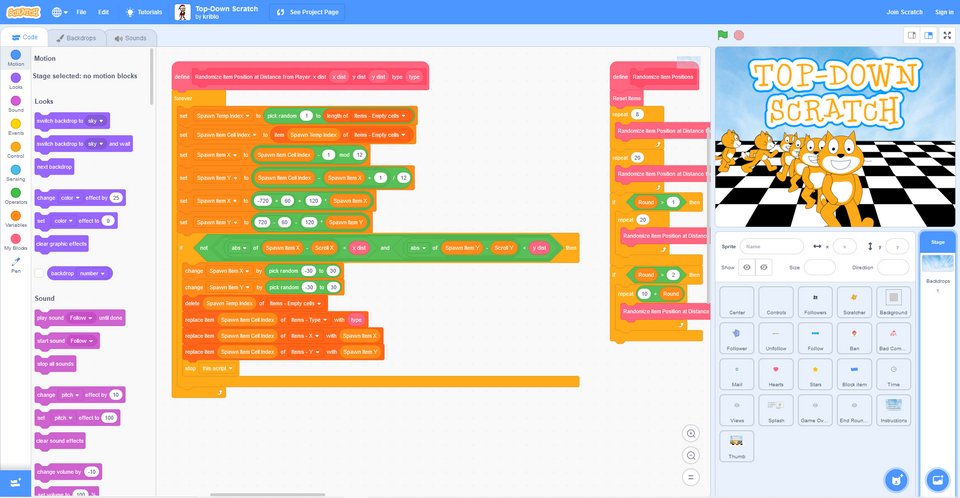Open pitch dropdown in change pitch effect block

coord(70,395)
